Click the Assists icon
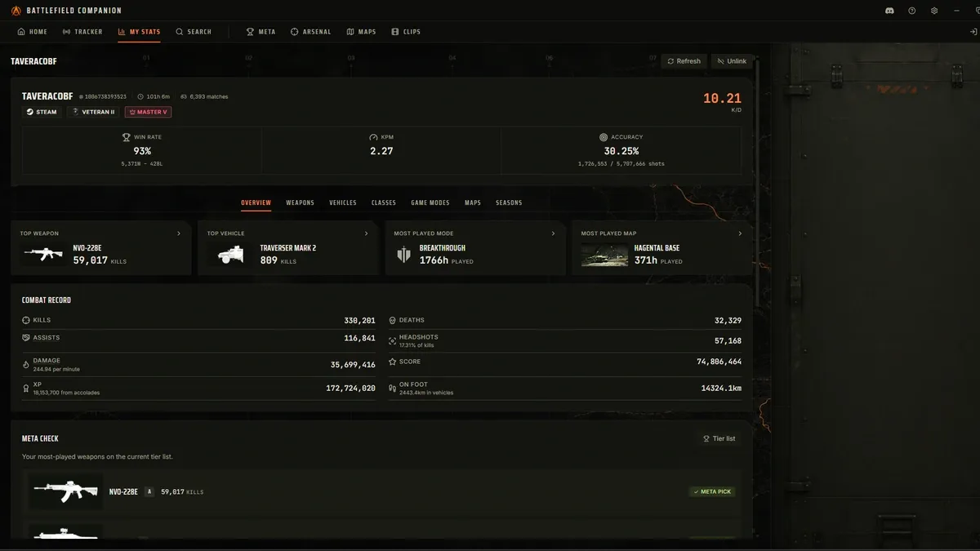 click(x=26, y=337)
